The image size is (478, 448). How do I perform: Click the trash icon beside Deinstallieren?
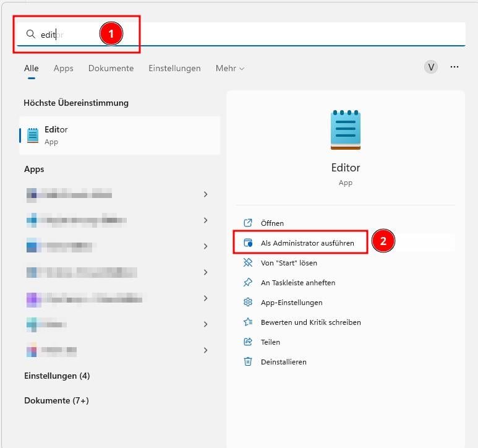(x=248, y=362)
